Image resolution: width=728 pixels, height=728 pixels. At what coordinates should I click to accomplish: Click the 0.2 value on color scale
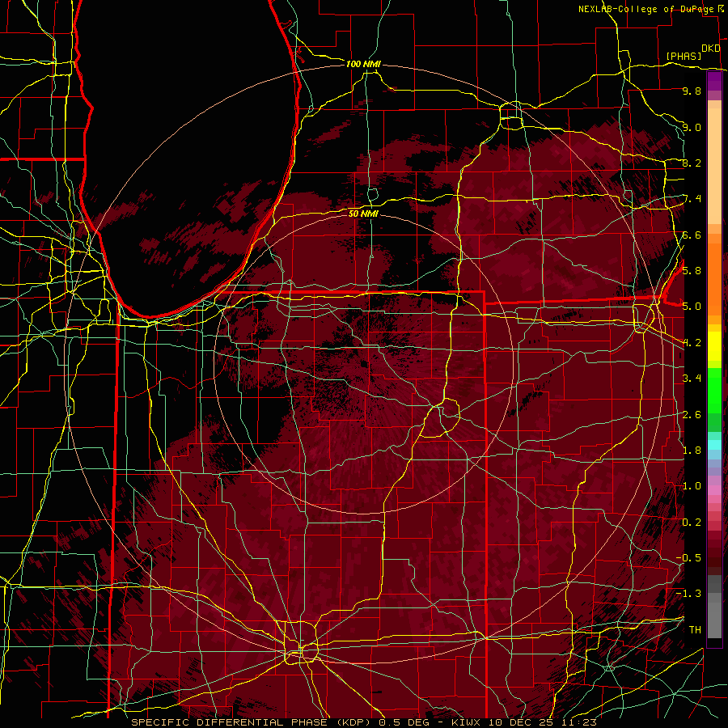(x=692, y=523)
